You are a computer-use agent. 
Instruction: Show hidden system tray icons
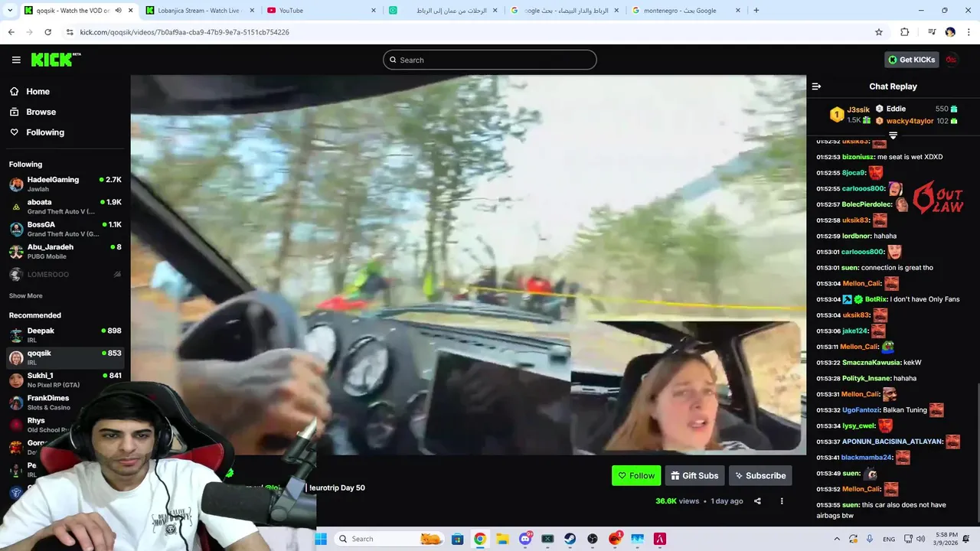[837, 539]
